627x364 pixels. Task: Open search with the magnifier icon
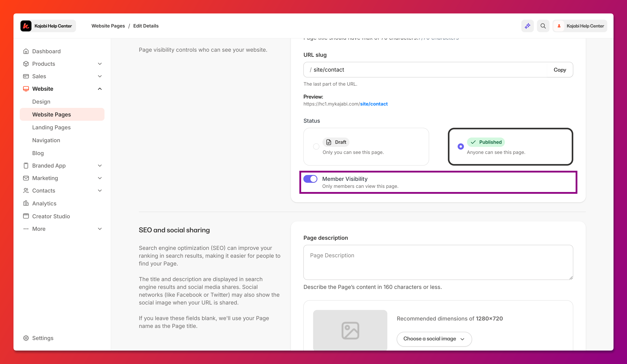(543, 26)
